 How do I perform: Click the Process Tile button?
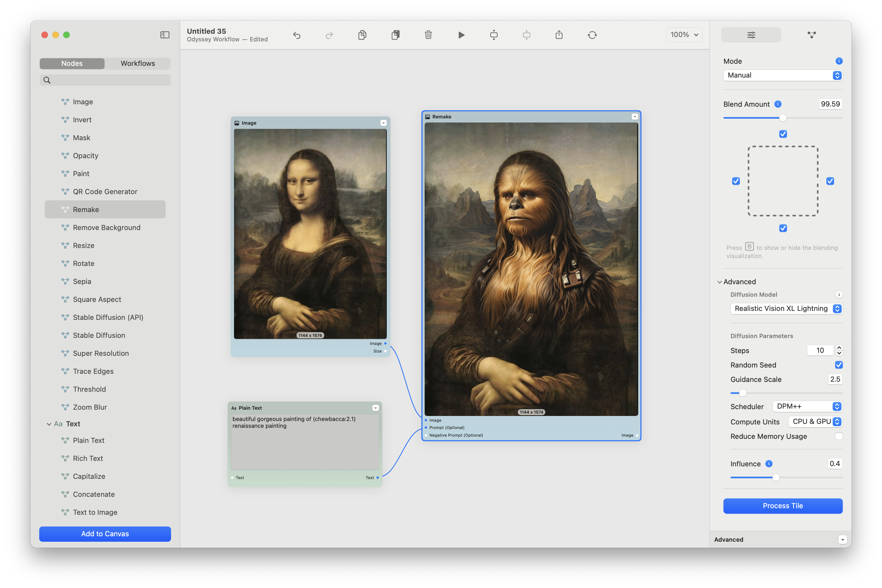coord(783,506)
